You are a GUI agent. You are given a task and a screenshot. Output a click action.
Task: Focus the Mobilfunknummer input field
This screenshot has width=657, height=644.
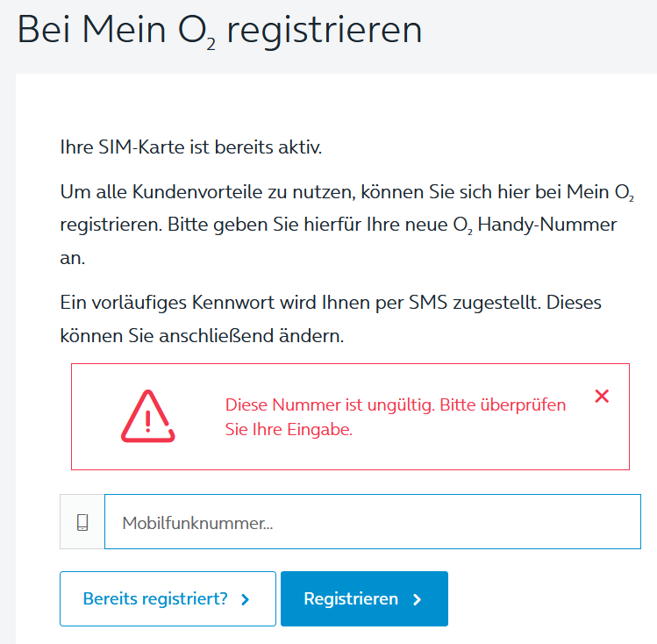(x=373, y=522)
